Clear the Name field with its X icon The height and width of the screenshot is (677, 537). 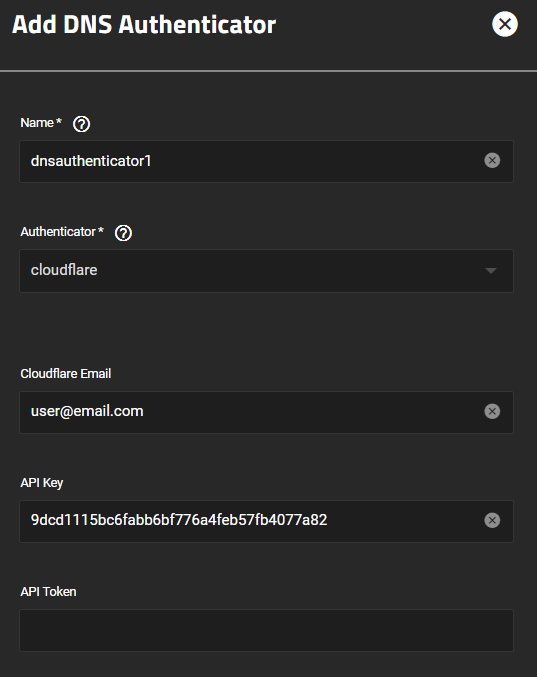(492, 161)
